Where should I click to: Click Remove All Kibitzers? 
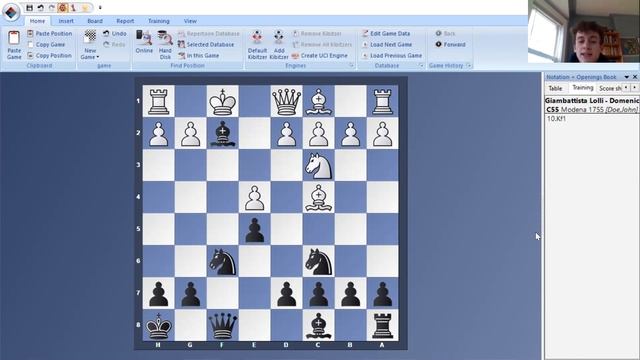pos(322,44)
